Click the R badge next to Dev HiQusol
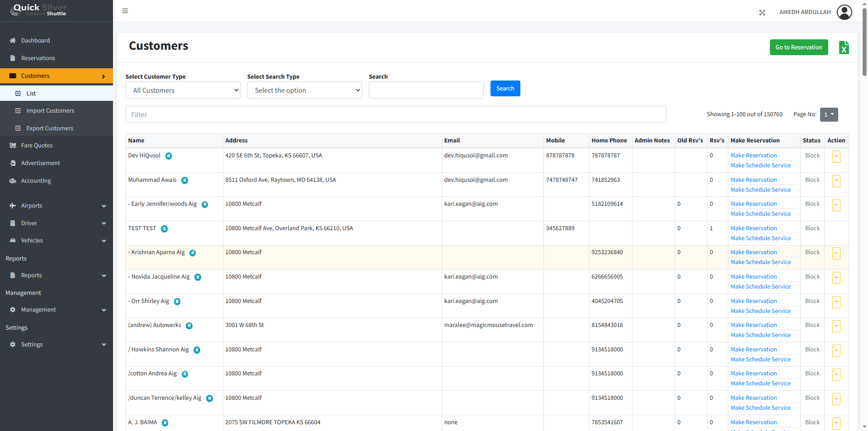 pos(169,156)
